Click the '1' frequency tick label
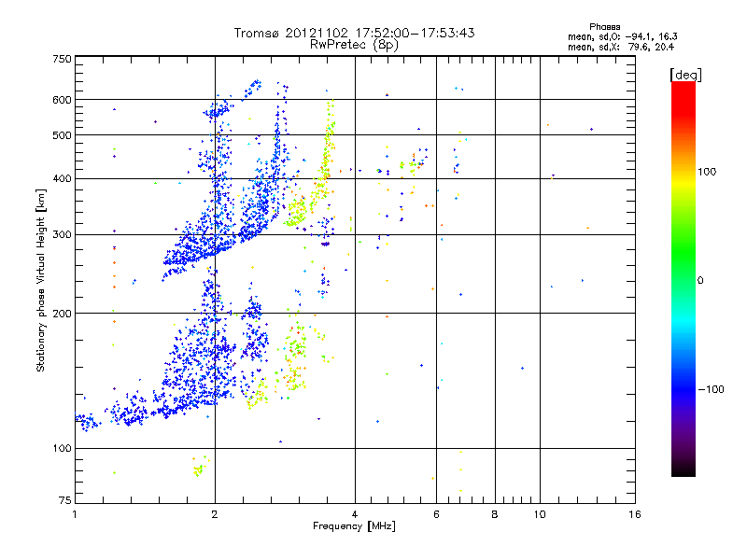Viewport: 747px width, 560px height. pos(75,514)
